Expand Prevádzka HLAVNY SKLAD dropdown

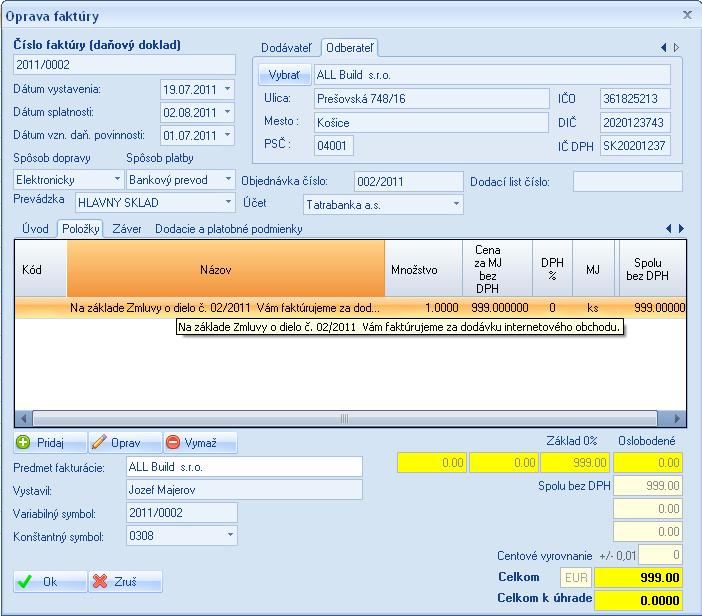click(228, 202)
